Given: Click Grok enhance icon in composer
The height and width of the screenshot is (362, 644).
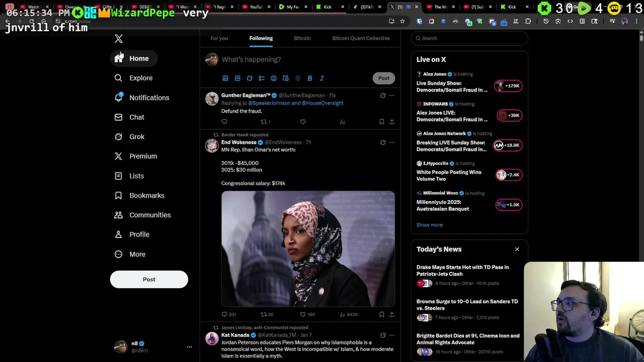Looking at the screenshot, I should [x=250, y=78].
